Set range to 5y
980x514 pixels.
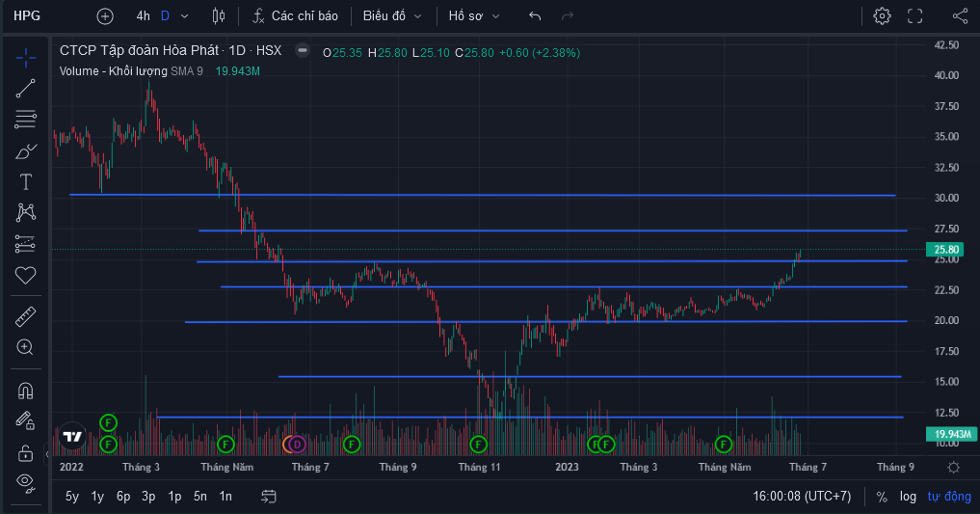click(x=72, y=497)
